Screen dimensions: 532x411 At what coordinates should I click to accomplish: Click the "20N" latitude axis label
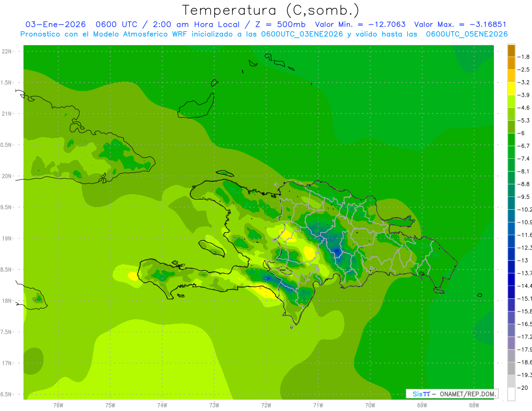7,176
